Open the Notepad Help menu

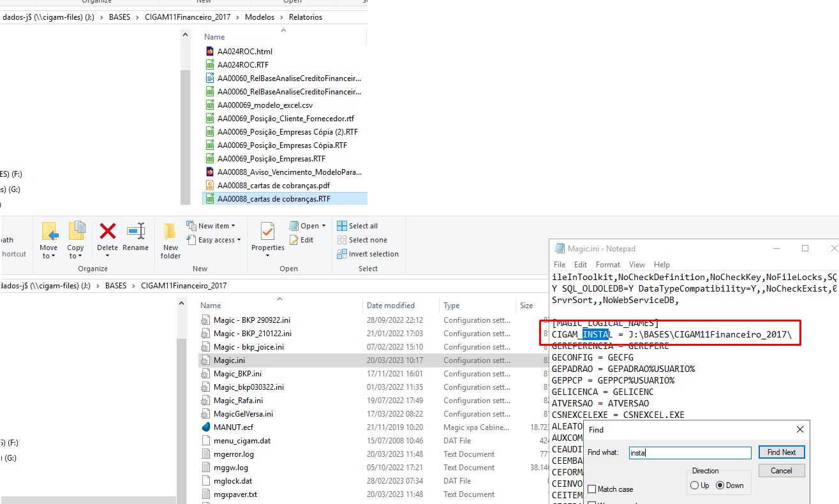point(662,264)
